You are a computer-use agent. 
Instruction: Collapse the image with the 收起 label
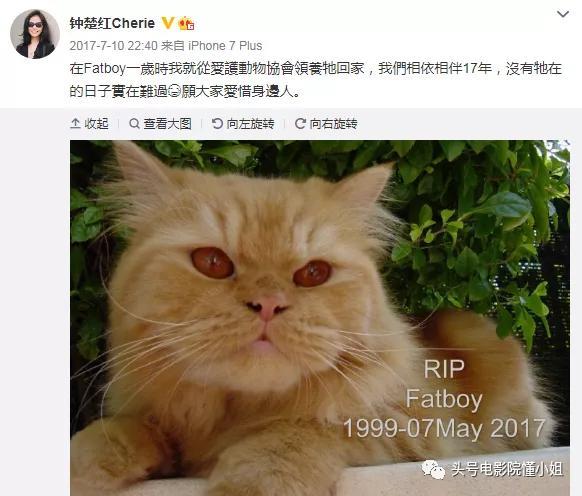tap(97, 123)
